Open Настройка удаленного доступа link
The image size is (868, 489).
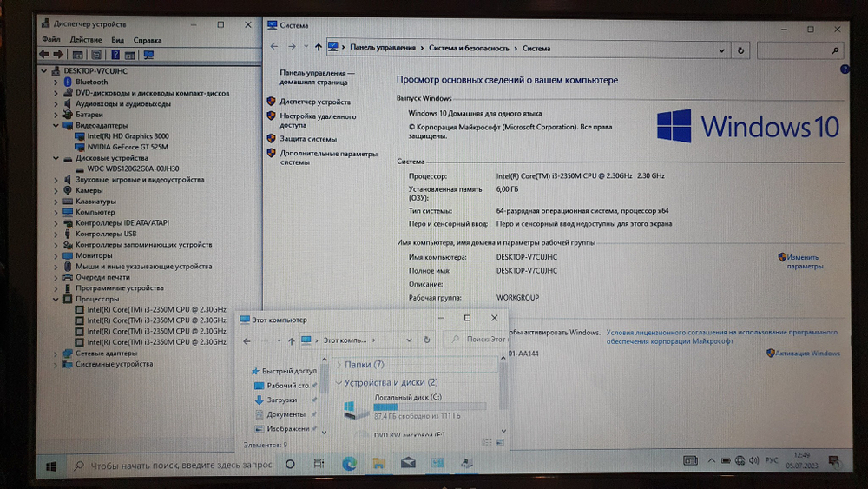[x=318, y=121]
